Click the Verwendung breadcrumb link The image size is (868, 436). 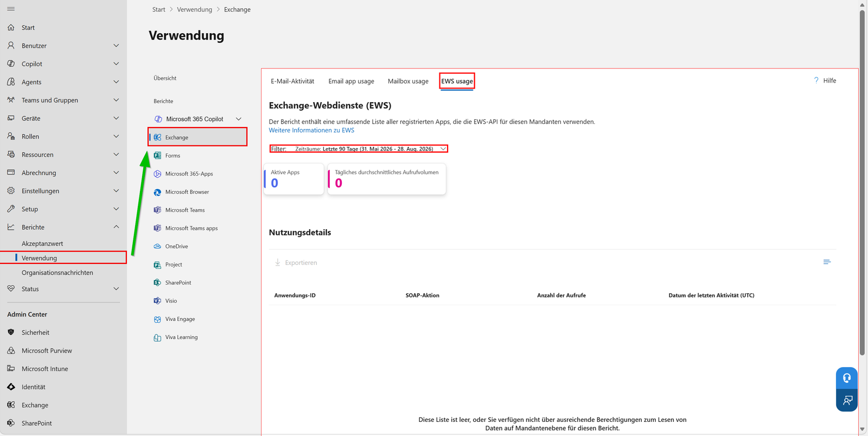tap(194, 9)
